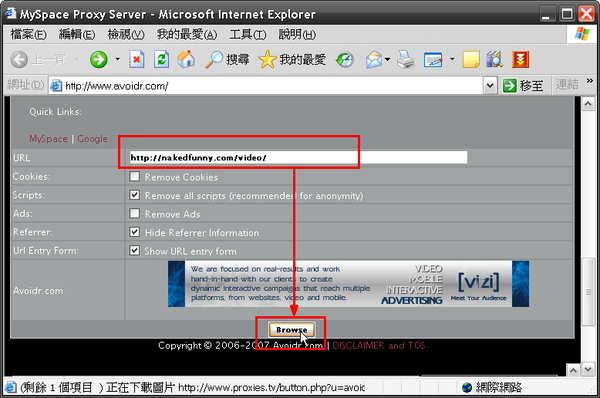
Task: Open the 編輯(E) Edit menu
Action: point(77,34)
